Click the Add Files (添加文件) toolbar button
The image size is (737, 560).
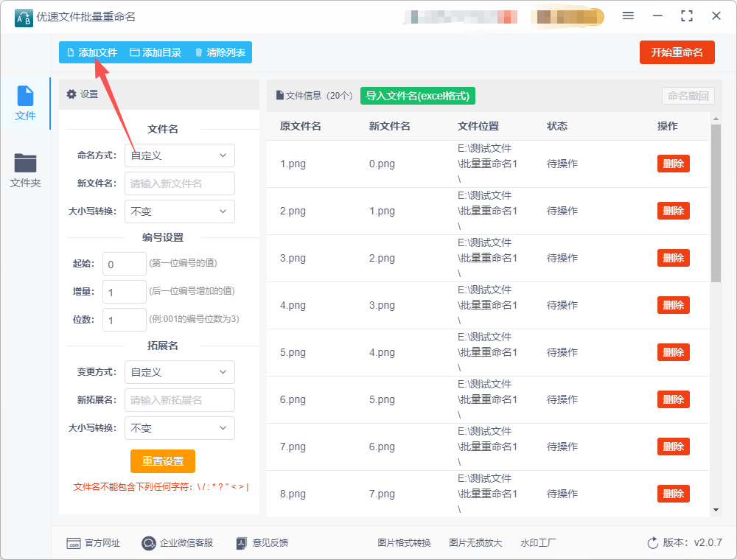click(x=92, y=52)
